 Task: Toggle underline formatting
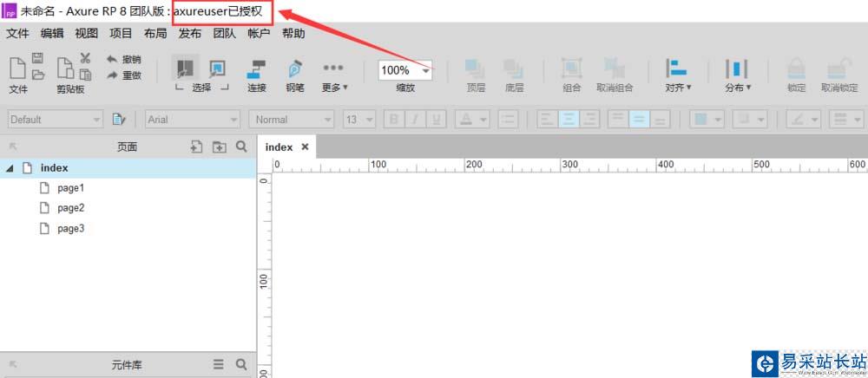point(436,120)
